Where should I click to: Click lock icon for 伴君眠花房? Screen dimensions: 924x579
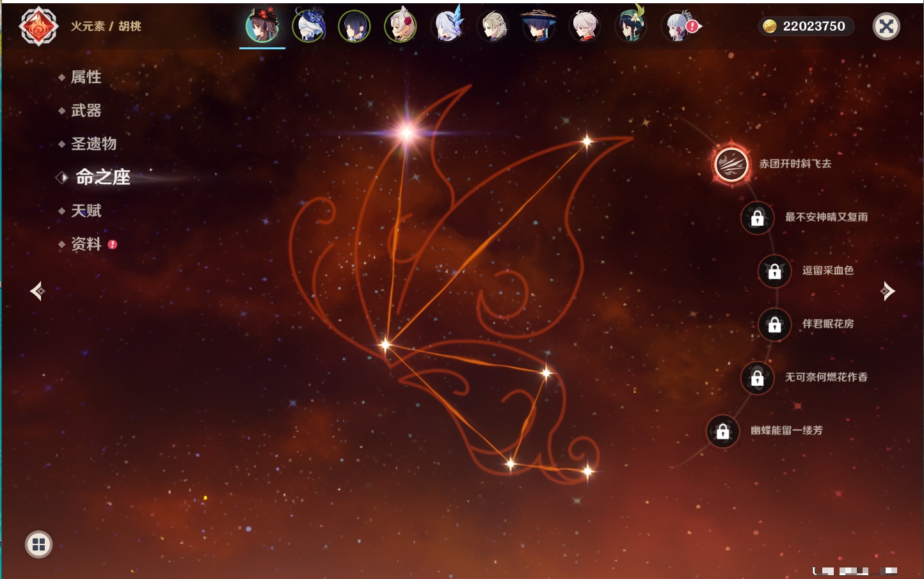774,324
